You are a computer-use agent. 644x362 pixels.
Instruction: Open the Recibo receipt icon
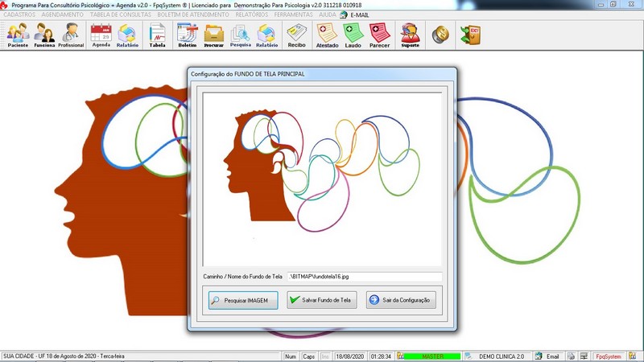[296, 35]
